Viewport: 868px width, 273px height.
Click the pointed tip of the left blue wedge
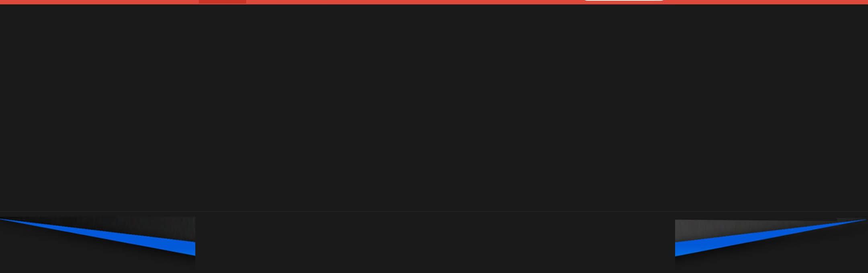click(x=3, y=219)
